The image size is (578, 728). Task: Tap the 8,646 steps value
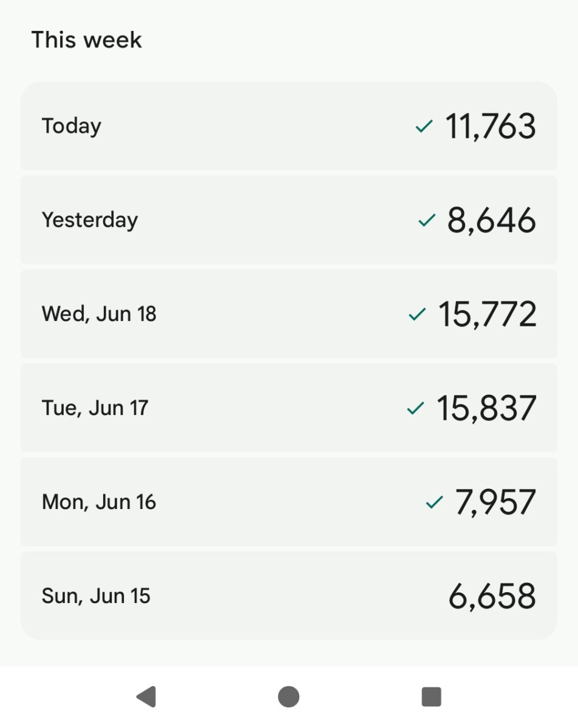coord(492,220)
